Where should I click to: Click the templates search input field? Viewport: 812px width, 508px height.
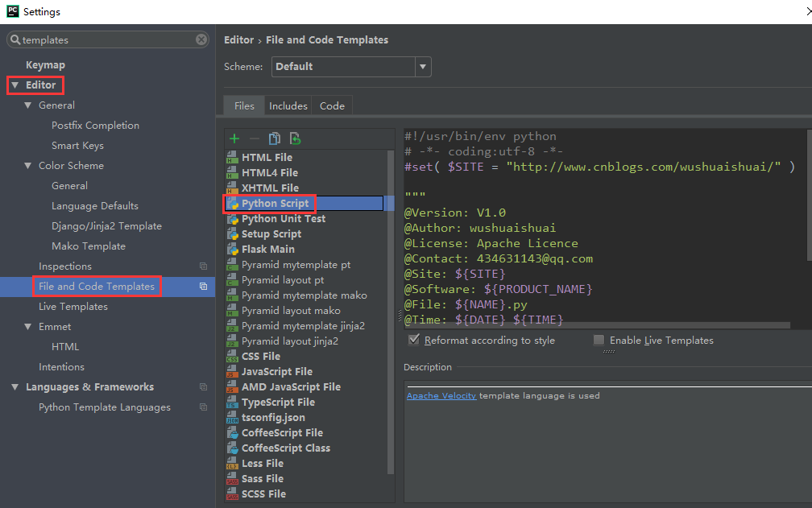point(108,39)
